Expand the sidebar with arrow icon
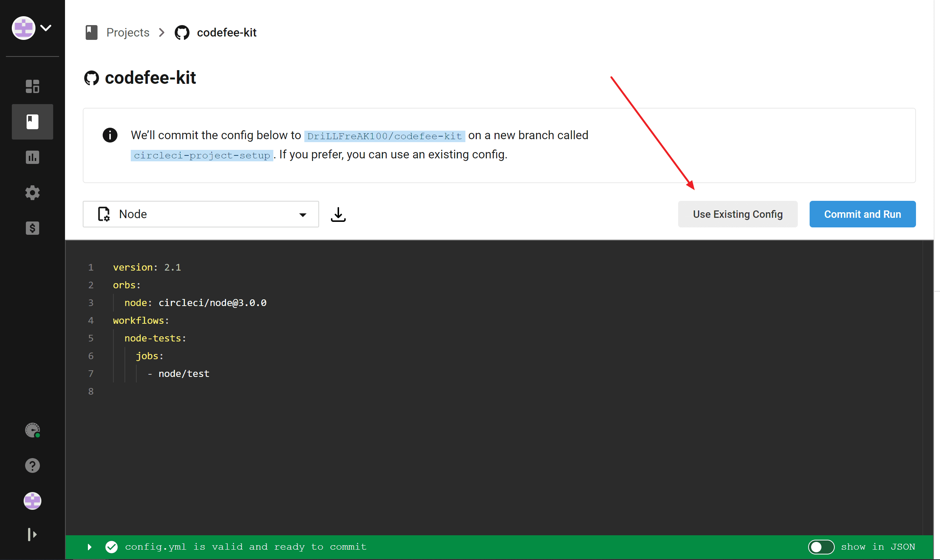This screenshot has width=940, height=560. (x=33, y=534)
